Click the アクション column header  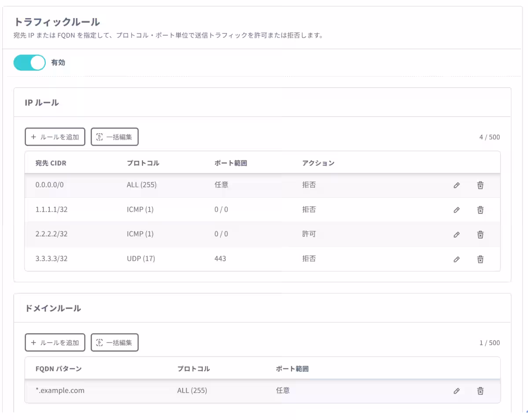point(318,163)
